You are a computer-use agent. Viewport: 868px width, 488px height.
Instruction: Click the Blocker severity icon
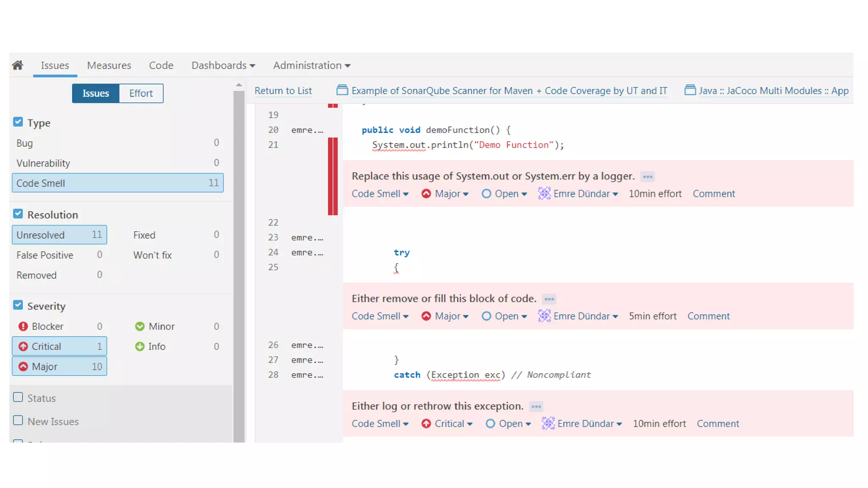coord(23,326)
